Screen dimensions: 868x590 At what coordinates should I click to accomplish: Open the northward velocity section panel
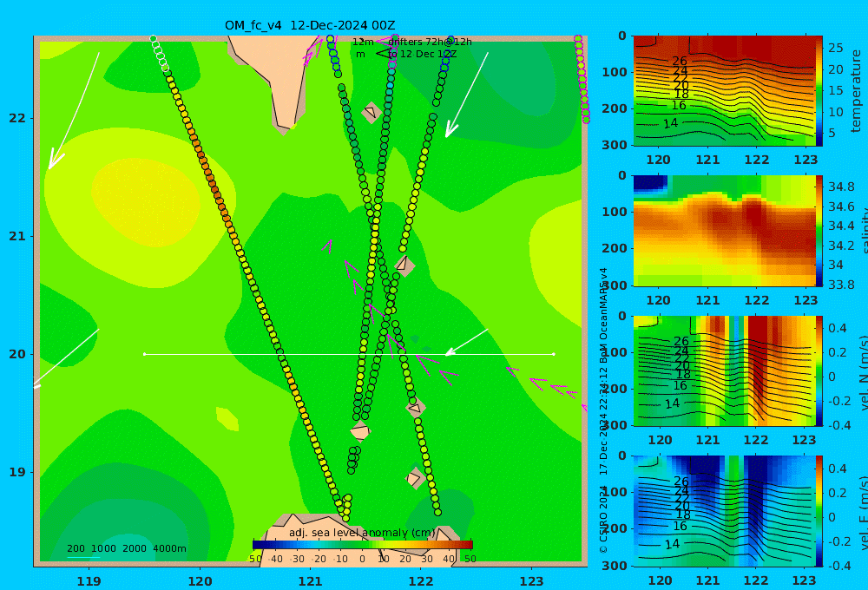724,370
